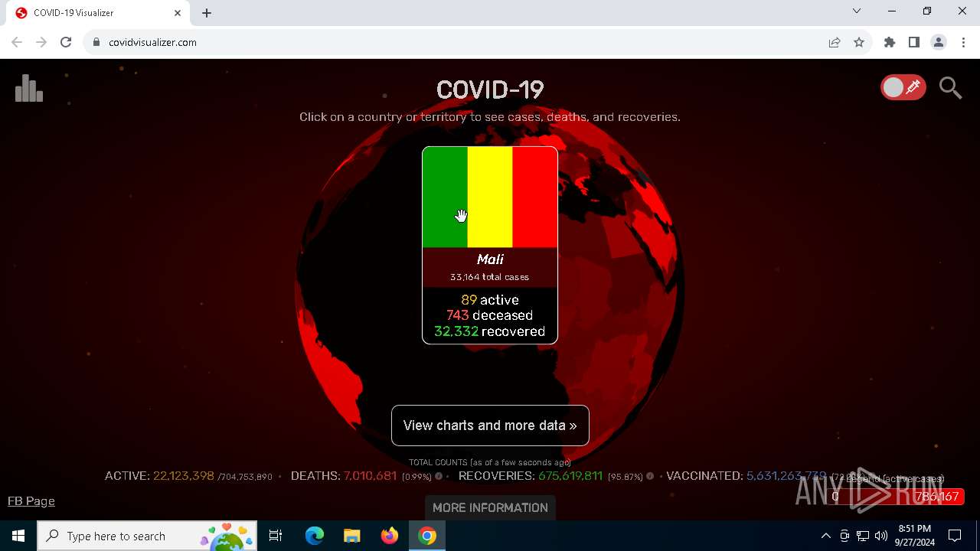The height and width of the screenshot is (551, 980).
Task: Select the 33,164 total cases text
Action: coord(490,277)
